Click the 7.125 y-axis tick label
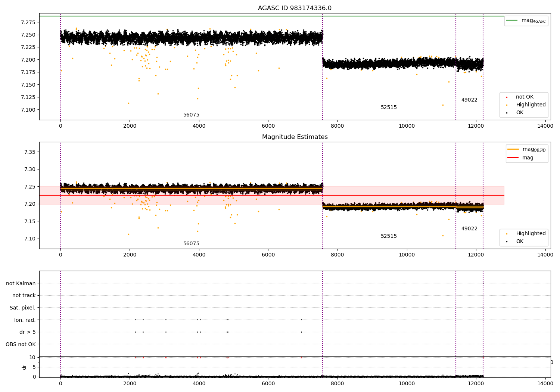This screenshot has width=560, height=392. tap(28, 97)
